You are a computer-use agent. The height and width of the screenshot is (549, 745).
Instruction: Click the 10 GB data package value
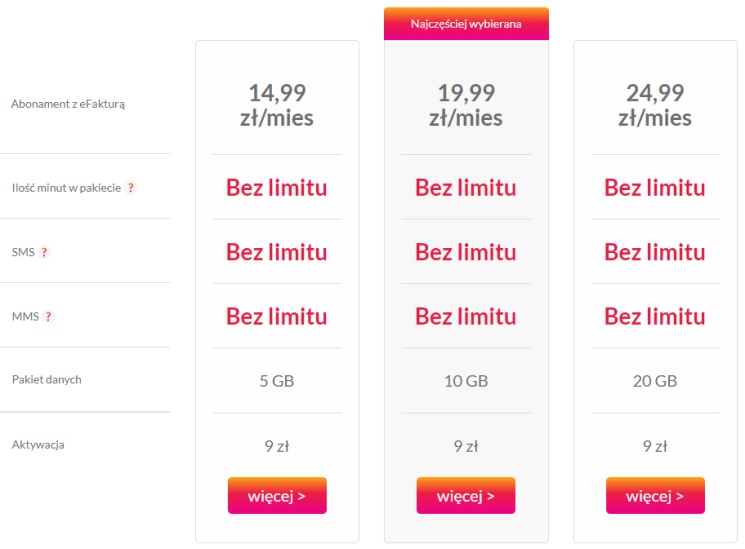point(466,381)
